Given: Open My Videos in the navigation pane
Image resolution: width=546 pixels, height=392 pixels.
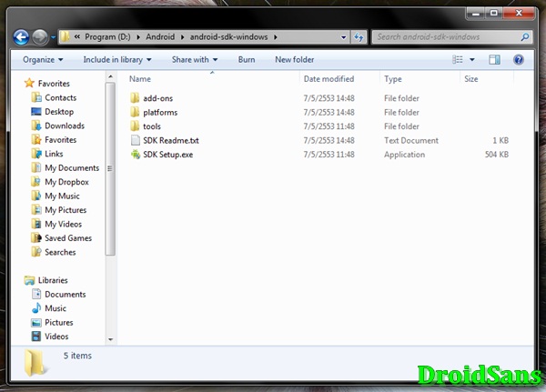Looking at the screenshot, I should point(56,225).
